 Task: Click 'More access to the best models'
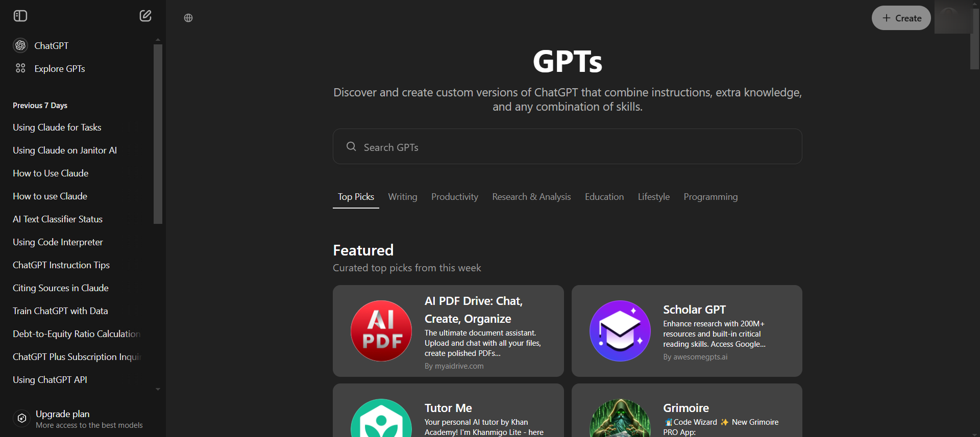pos(89,425)
